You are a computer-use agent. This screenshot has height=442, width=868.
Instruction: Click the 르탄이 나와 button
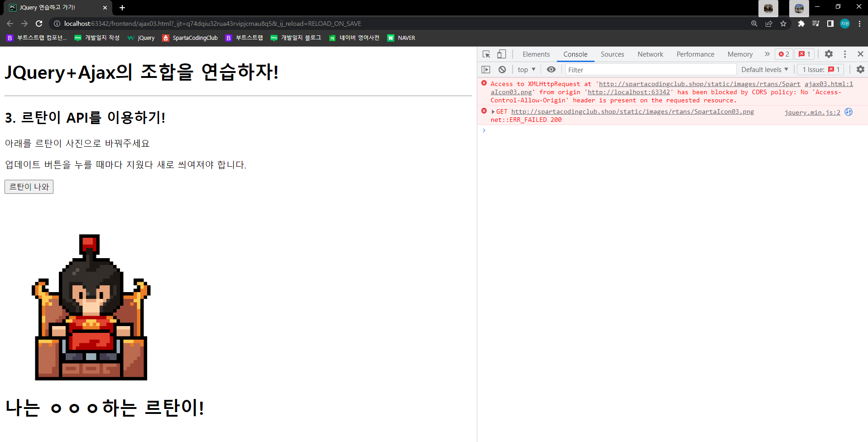pos(29,187)
